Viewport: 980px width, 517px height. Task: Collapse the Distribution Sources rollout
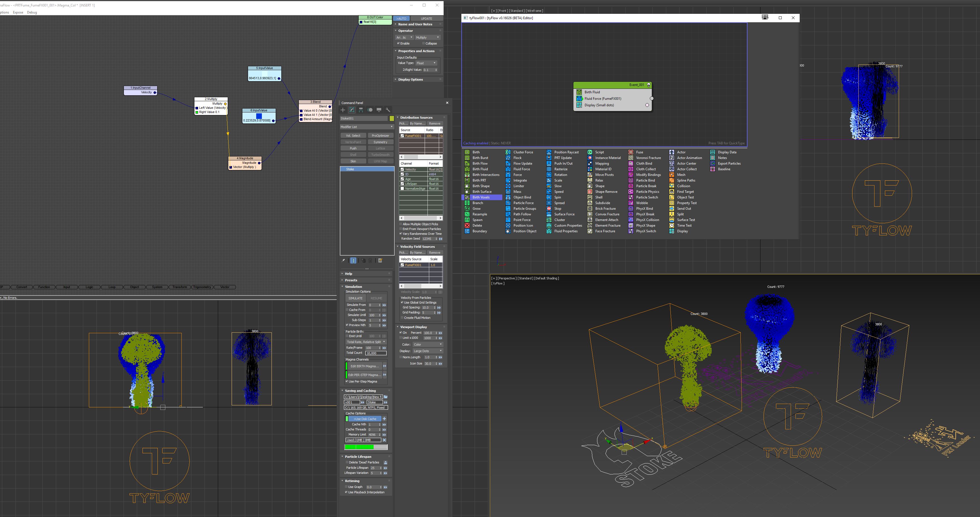pyautogui.click(x=416, y=118)
